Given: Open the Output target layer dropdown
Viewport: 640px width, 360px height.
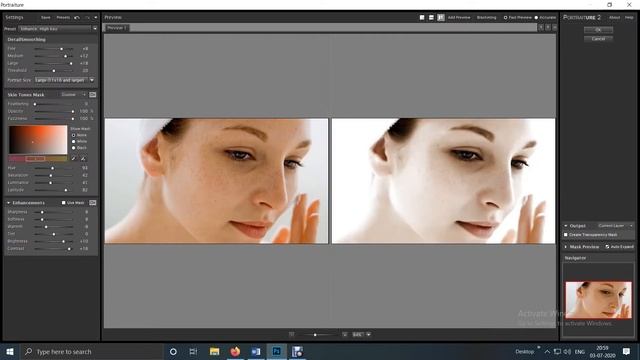Looking at the screenshot, I should pyautogui.click(x=615, y=226).
